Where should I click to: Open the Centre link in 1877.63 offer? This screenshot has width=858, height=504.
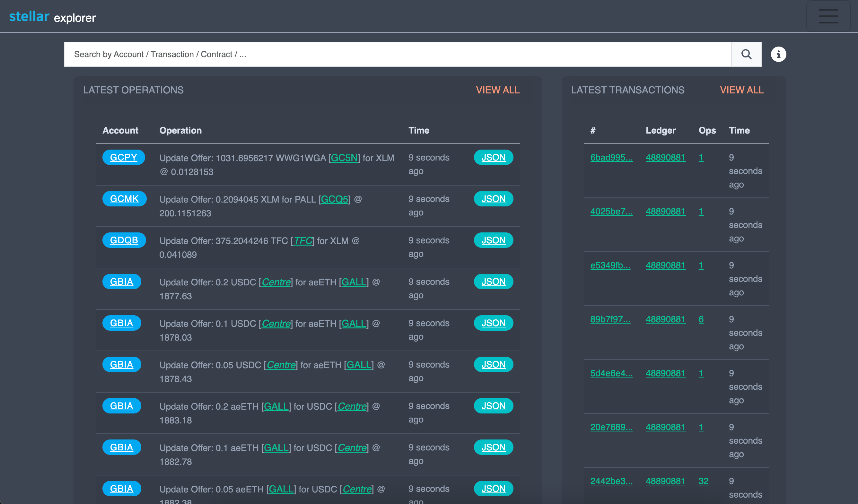pyautogui.click(x=276, y=282)
